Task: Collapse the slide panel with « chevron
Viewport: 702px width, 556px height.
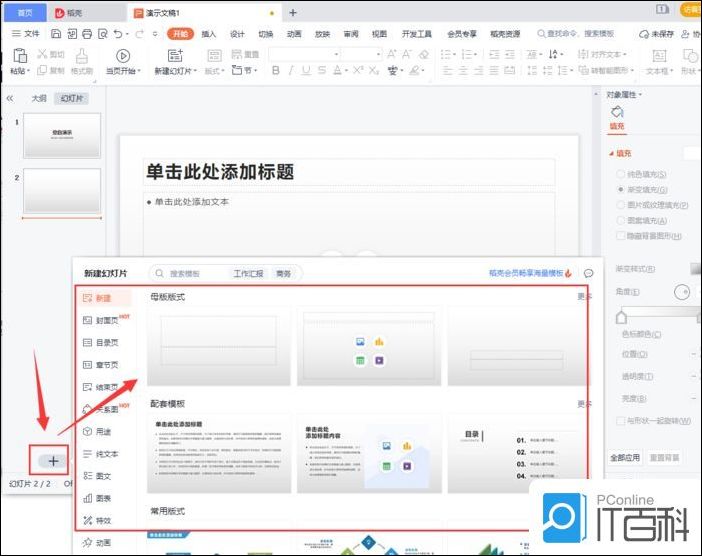Action: 10,98
